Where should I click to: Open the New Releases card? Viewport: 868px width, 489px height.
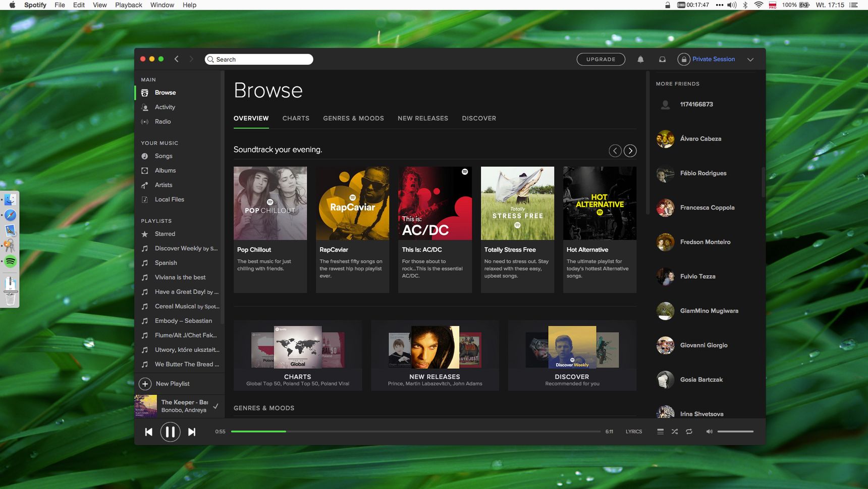coord(435,355)
